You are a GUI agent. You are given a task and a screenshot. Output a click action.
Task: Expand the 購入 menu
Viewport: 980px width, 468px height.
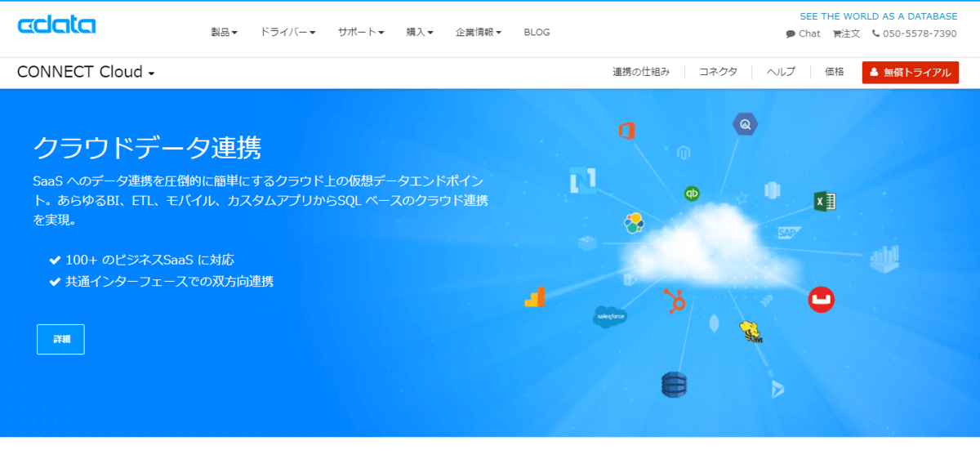420,33
